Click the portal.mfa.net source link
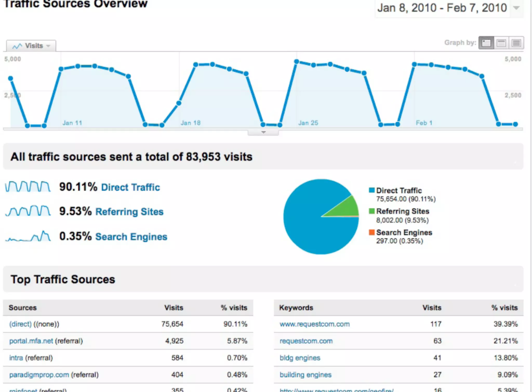 [x=31, y=341]
